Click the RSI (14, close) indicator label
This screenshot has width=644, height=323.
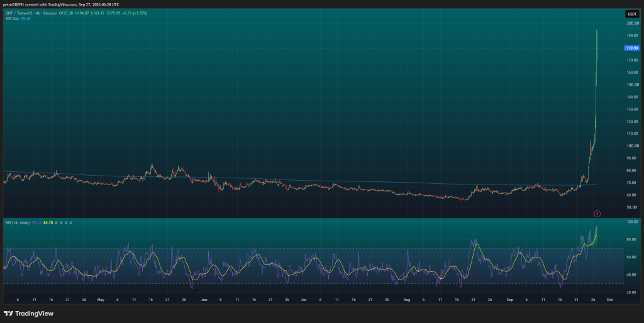17,223
